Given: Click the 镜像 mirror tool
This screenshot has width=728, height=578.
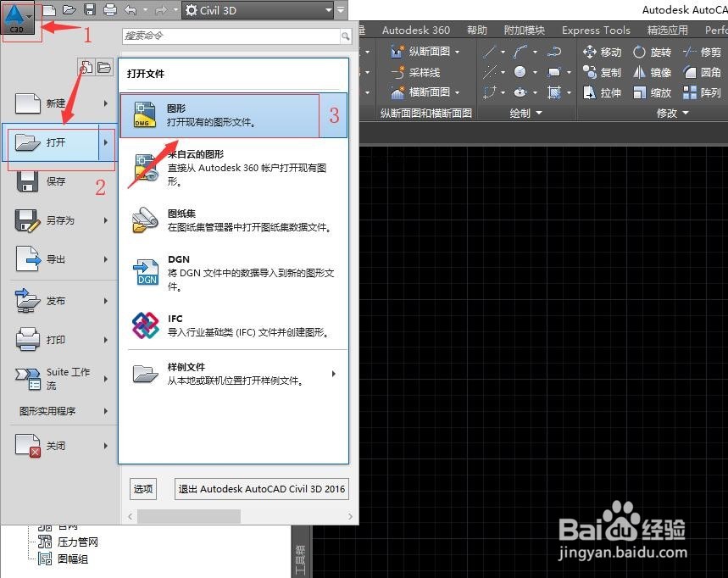Looking at the screenshot, I should (653, 72).
